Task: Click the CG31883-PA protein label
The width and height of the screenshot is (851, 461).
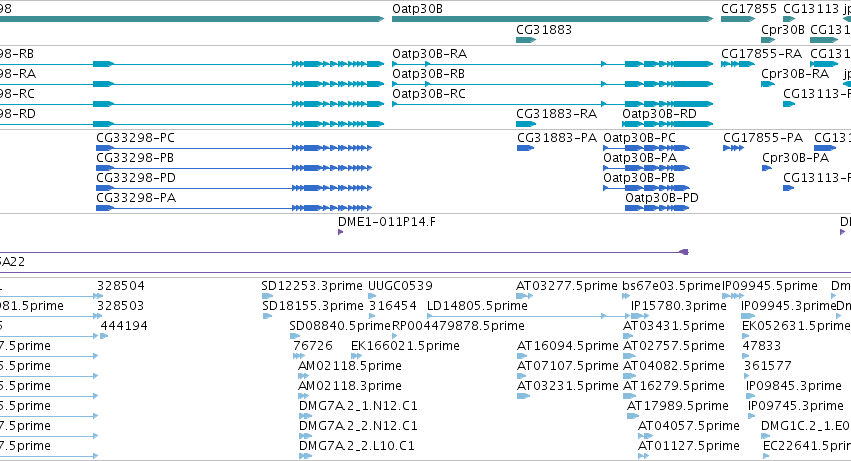Action: pyautogui.click(x=557, y=138)
